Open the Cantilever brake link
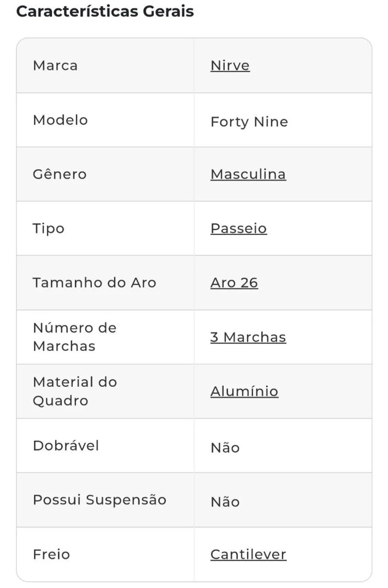 tap(248, 554)
